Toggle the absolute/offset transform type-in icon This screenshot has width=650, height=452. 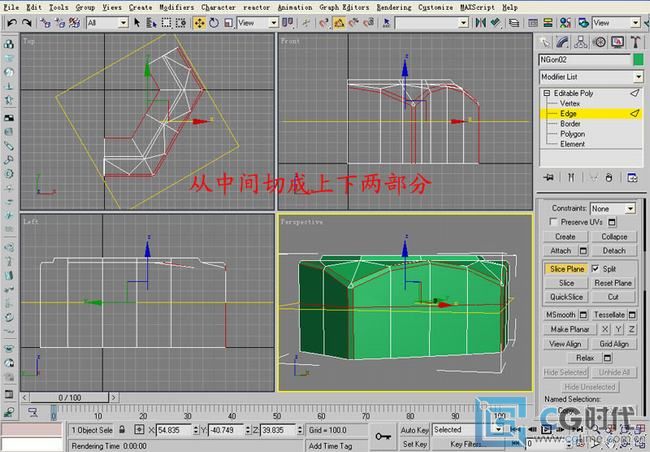[139, 430]
